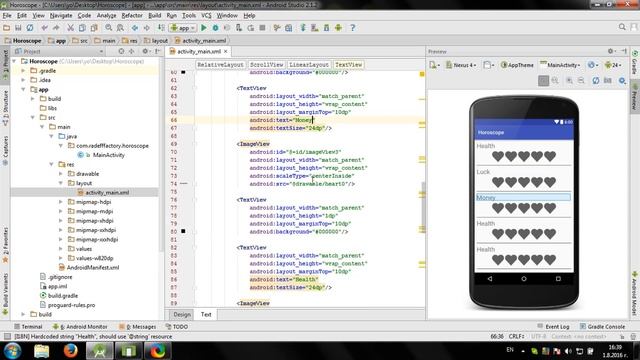Screen dimensions: 640x360
Task: Zoom out on the layout preview
Action: (x=581, y=81)
